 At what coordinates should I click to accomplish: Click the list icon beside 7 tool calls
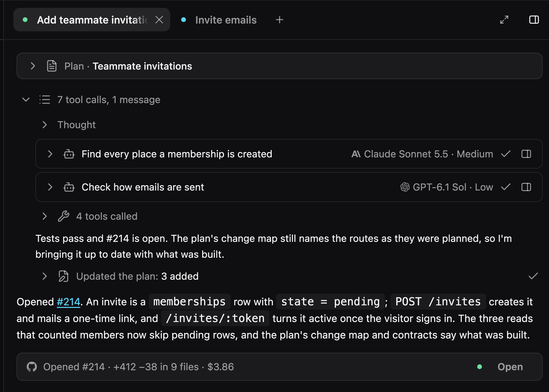pos(45,100)
